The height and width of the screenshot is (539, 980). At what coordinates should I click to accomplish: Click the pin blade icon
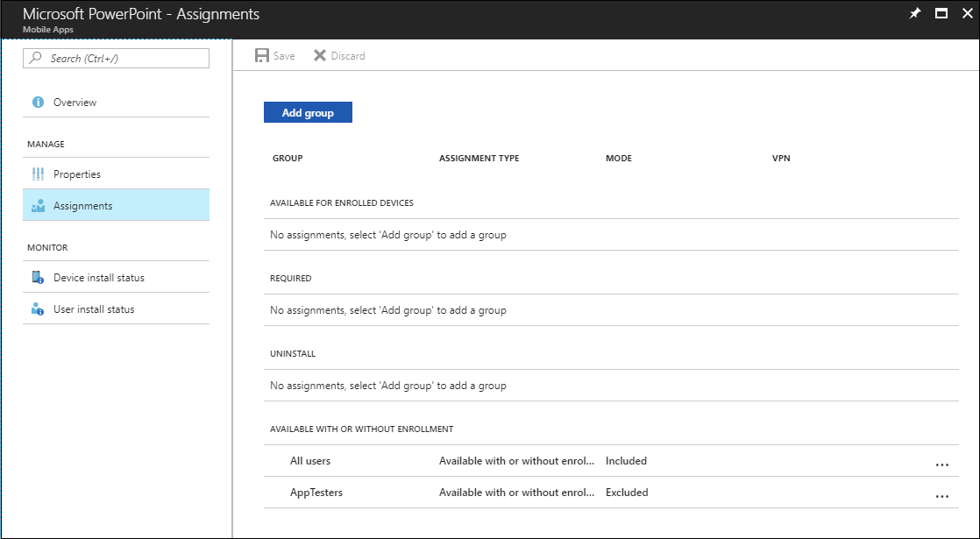[915, 14]
